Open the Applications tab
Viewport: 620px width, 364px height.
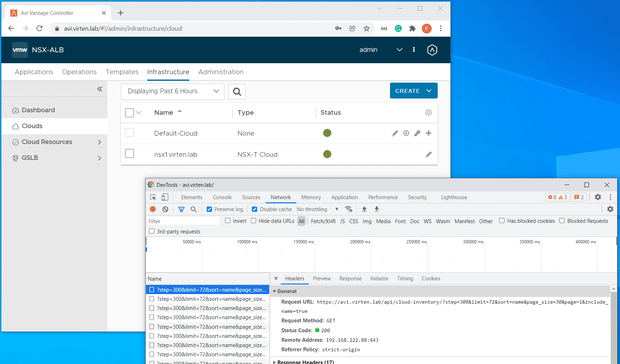pos(34,72)
